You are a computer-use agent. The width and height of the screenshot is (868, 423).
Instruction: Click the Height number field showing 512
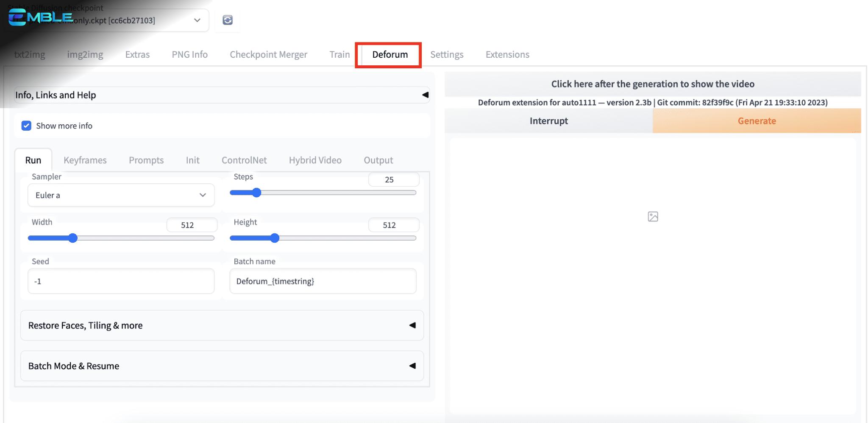[394, 225]
